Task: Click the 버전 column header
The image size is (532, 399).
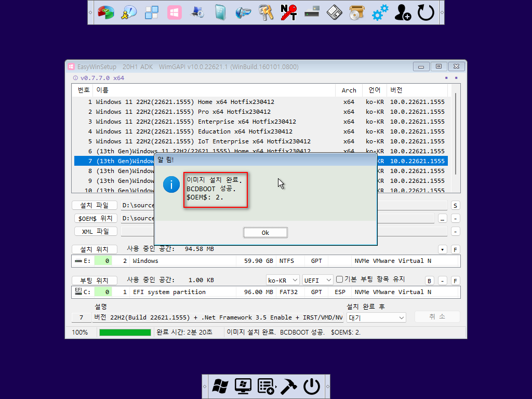Action: 417,90
